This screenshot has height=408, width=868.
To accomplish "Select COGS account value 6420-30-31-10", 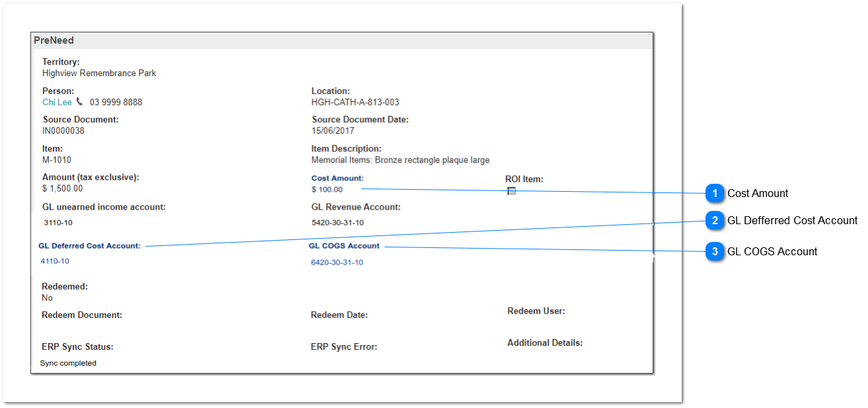I will tap(337, 263).
